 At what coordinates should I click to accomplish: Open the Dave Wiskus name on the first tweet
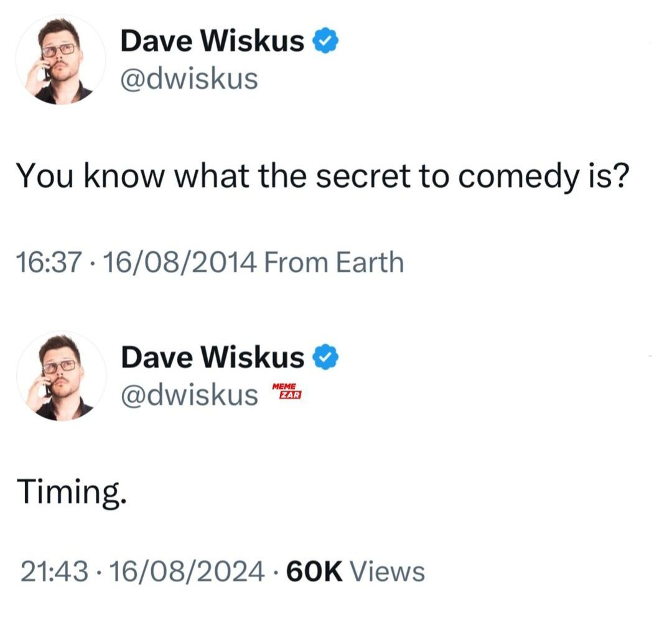(212, 41)
